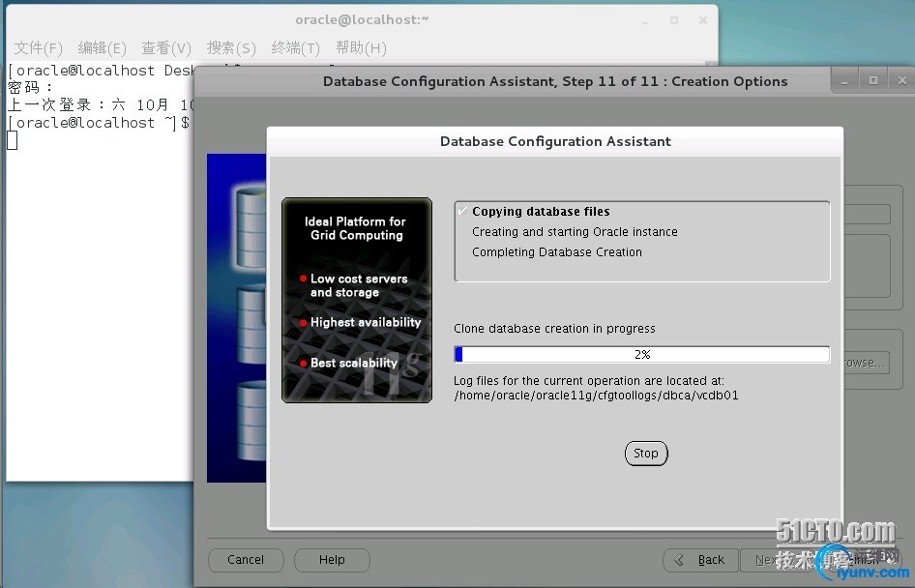Select the Copying database files step
This screenshot has height=588, width=915.
click(x=541, y=211)
